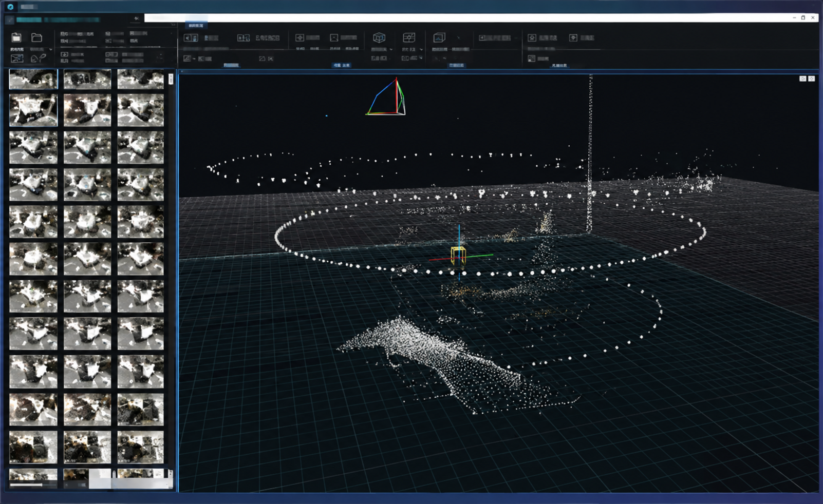
Task: Click the pen-shaped icon below the outlined folder
Action: [39, 58]
